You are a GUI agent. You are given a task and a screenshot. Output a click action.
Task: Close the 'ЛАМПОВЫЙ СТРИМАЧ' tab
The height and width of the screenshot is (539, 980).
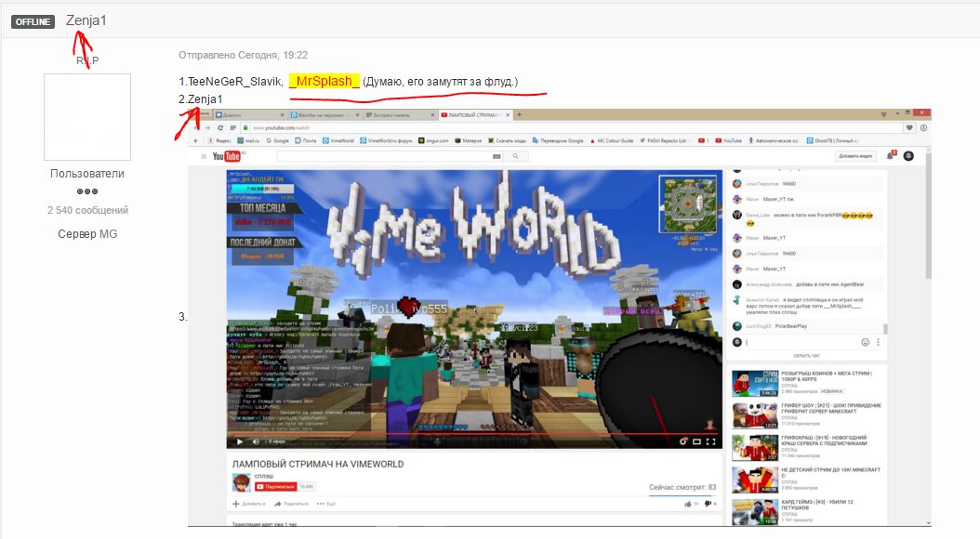(x=508, y=115)
